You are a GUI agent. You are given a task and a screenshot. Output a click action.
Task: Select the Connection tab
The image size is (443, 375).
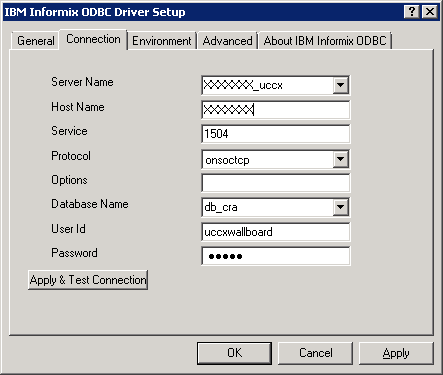(x=93, y=39)
